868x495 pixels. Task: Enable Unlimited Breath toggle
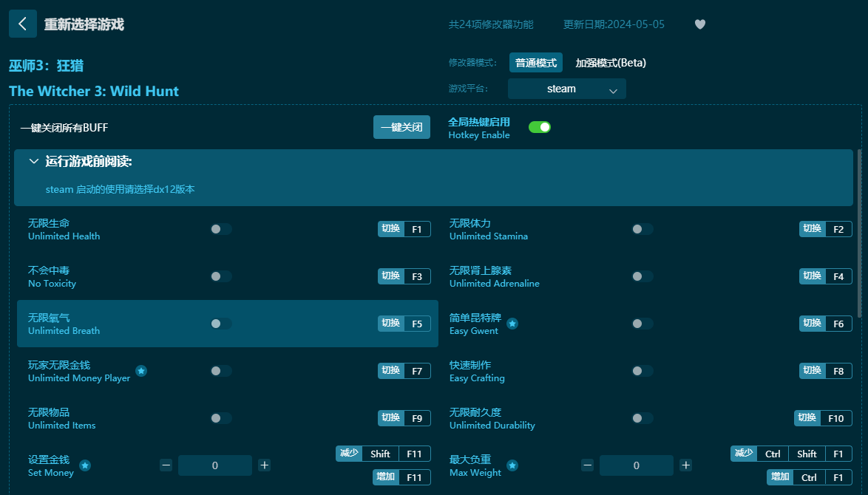pos(221,324)
